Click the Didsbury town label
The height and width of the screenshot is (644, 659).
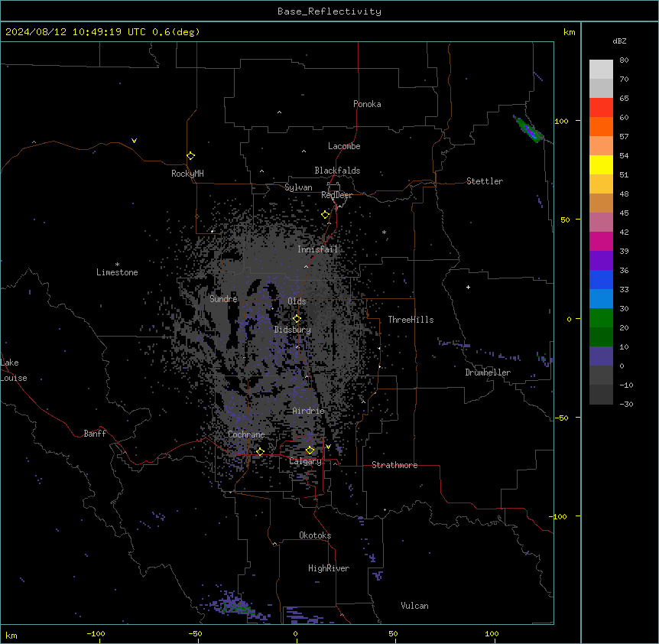pos(293,330)
